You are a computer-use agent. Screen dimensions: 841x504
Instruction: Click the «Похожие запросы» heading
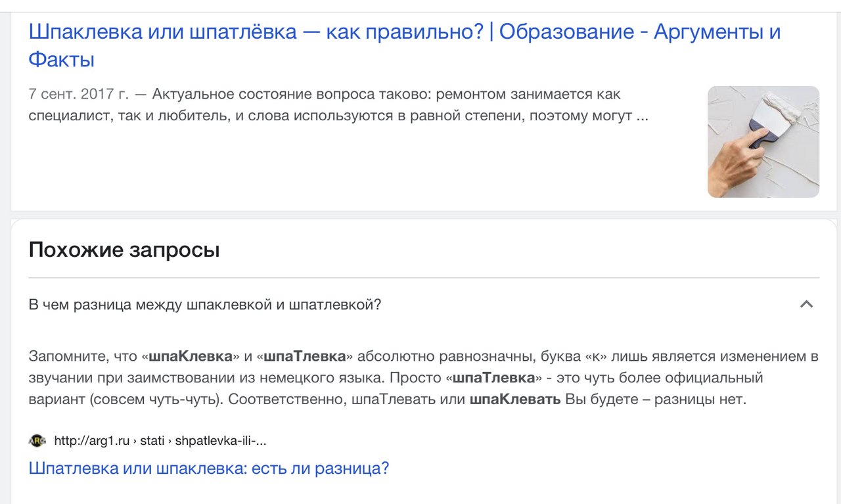124,250
